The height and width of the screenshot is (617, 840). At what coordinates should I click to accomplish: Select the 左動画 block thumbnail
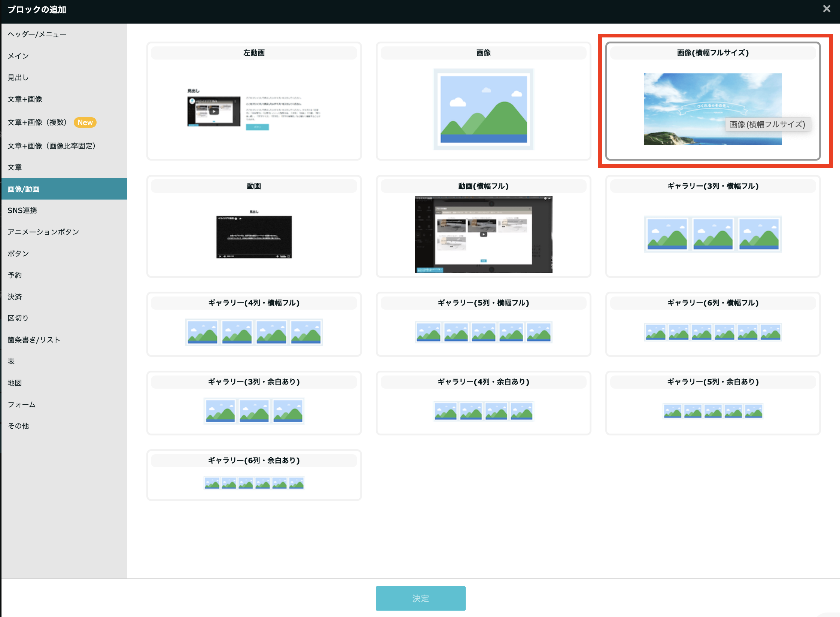[254, 109]
